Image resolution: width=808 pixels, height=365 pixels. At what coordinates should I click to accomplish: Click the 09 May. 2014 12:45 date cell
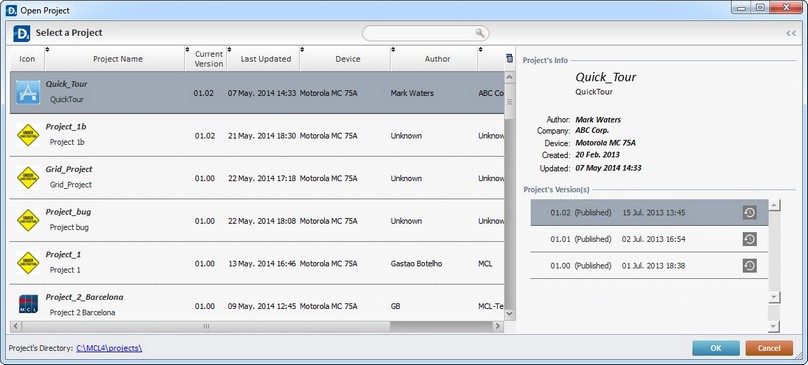262,306
